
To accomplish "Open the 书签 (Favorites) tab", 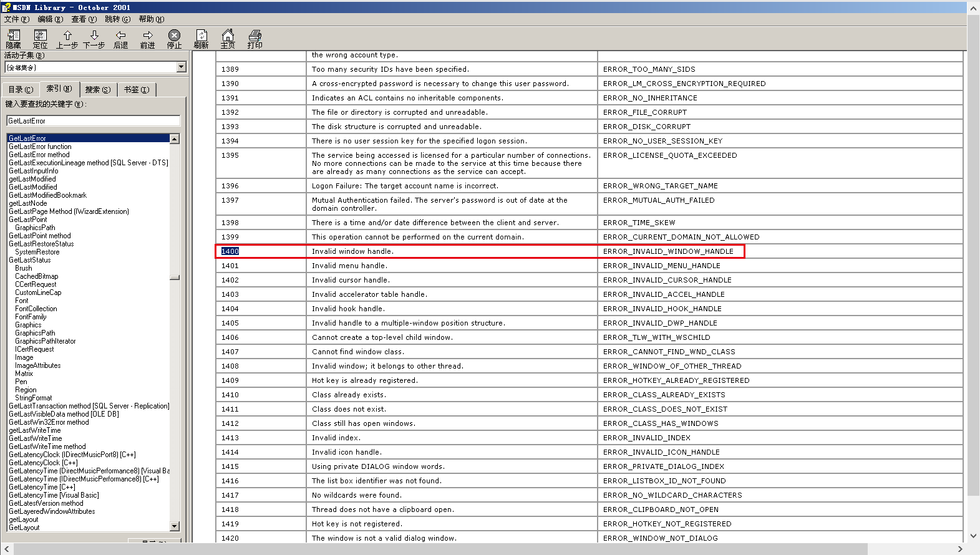I will (136, 90).
